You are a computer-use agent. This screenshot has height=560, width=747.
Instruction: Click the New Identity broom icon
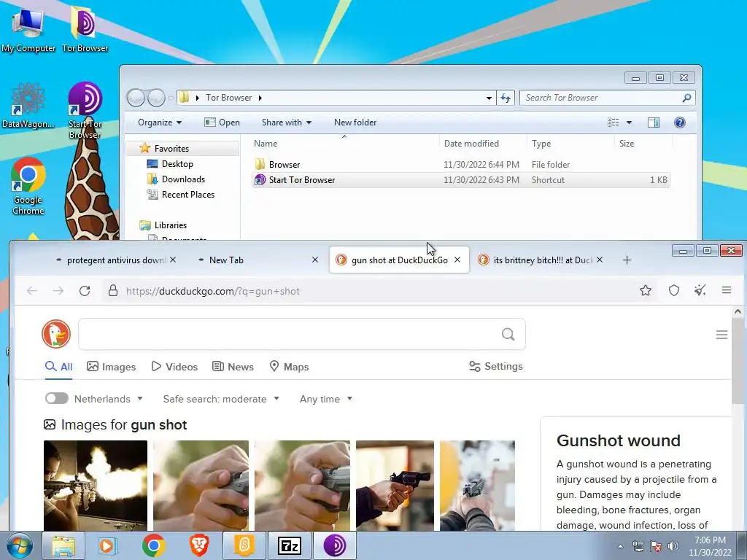700,290
